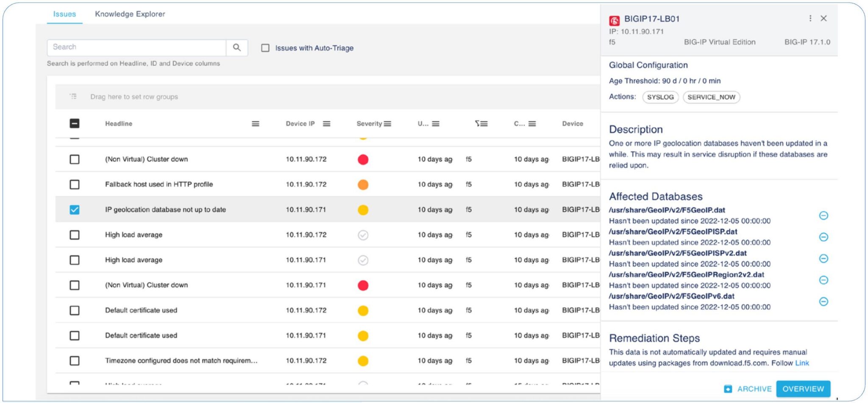This screenshot has width=868, height=403.
Task: Toggle the select-all header checkbox
Action: [75, 124]
